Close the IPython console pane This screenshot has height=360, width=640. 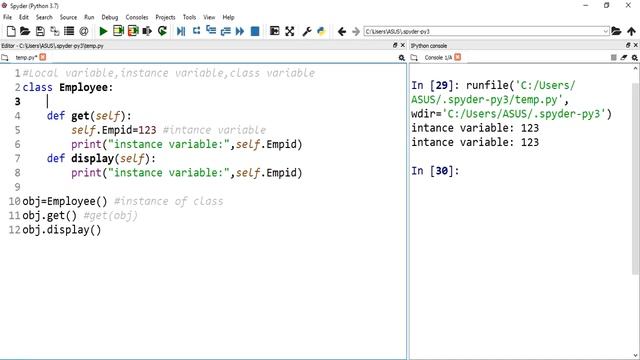coord(636,45)
